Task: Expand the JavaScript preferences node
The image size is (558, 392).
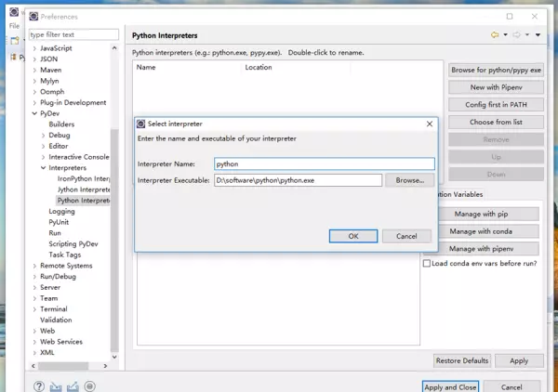Action: tap(34, 48)
